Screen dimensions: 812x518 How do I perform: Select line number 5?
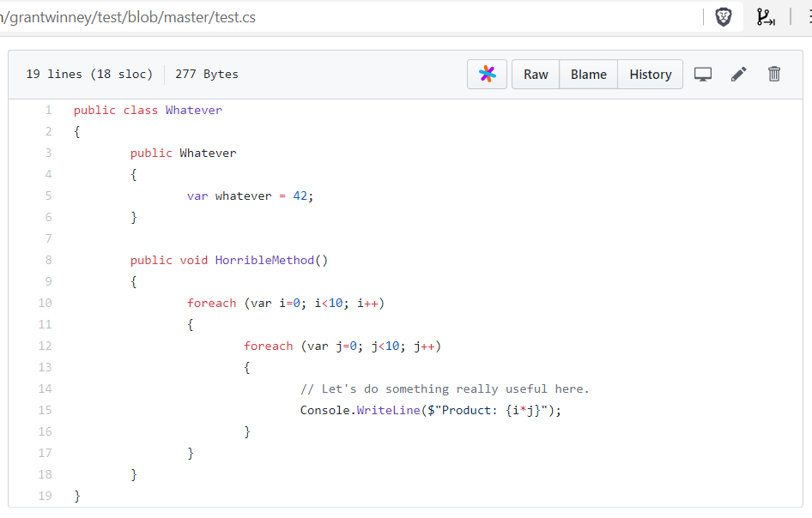pyautogui.click(x=48, y=196)
